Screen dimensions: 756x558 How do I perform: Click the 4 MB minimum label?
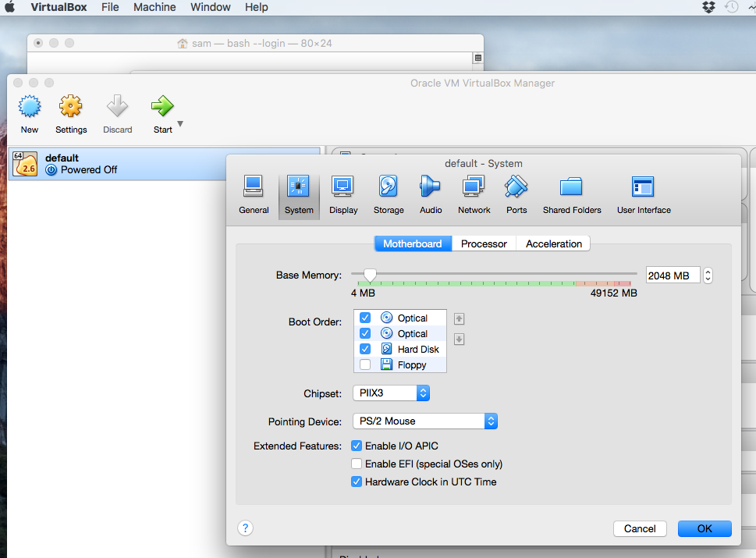[x=363, y=293]
